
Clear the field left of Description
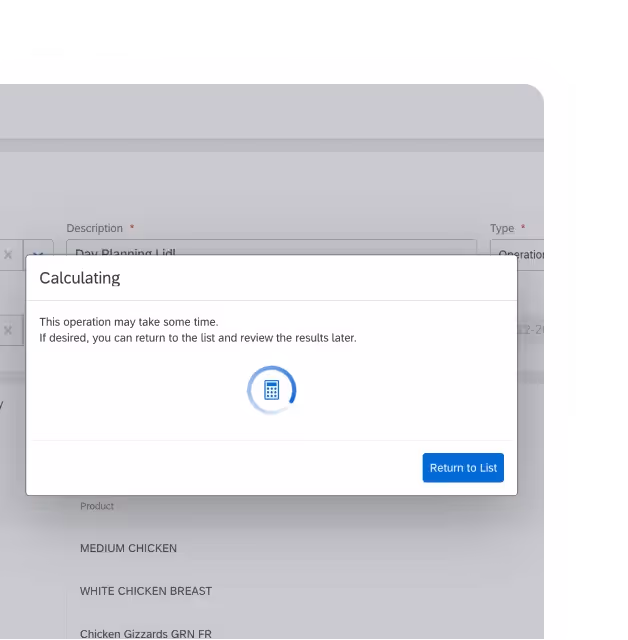[x=8, y=255]
